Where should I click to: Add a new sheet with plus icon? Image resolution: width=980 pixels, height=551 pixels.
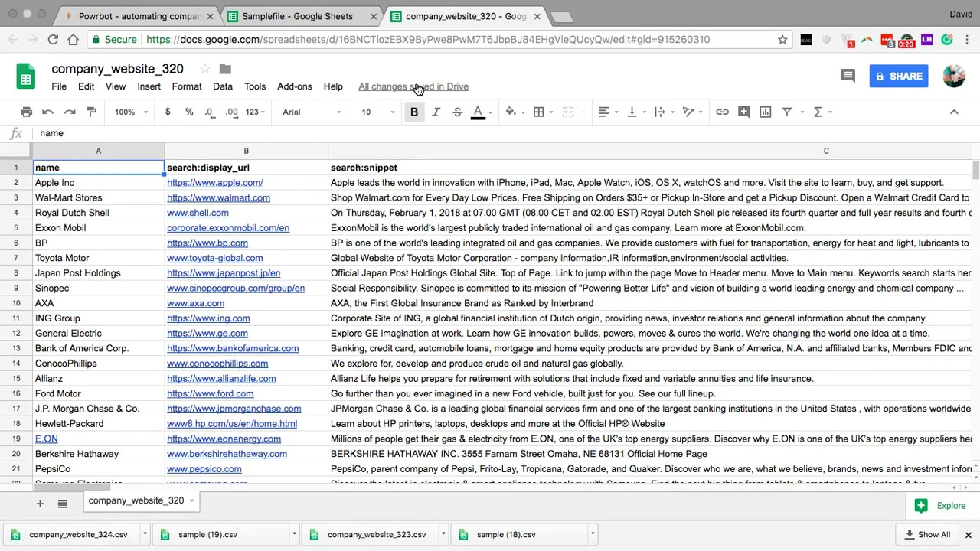pos(40,504)
